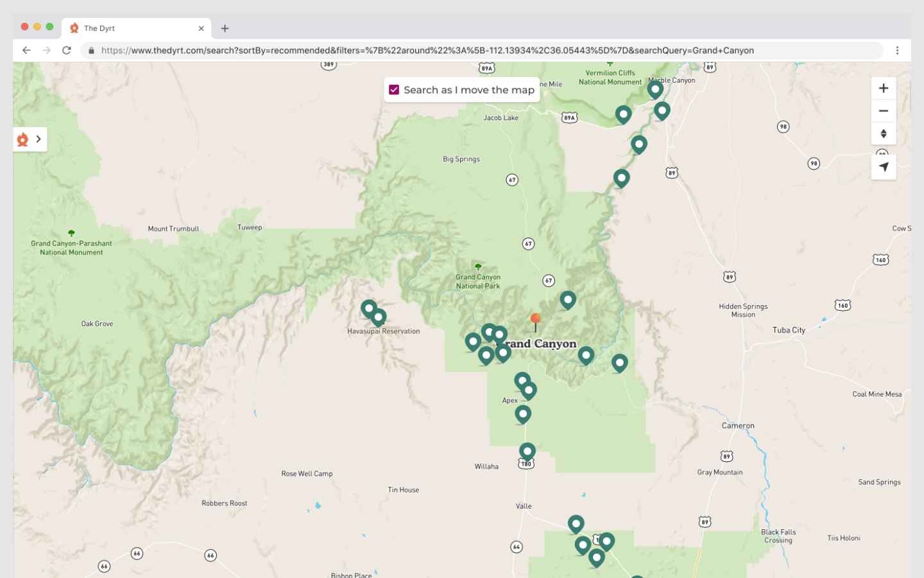Screen dimensions: 924x578
Task: Open the pin northeast of the orange marker
Action: 568,300
